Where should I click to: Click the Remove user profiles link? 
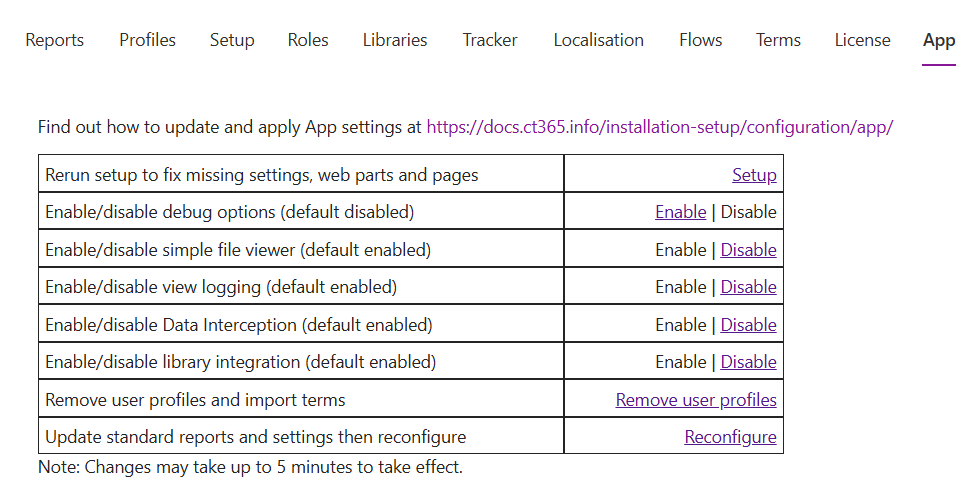(x=696, y=400)
